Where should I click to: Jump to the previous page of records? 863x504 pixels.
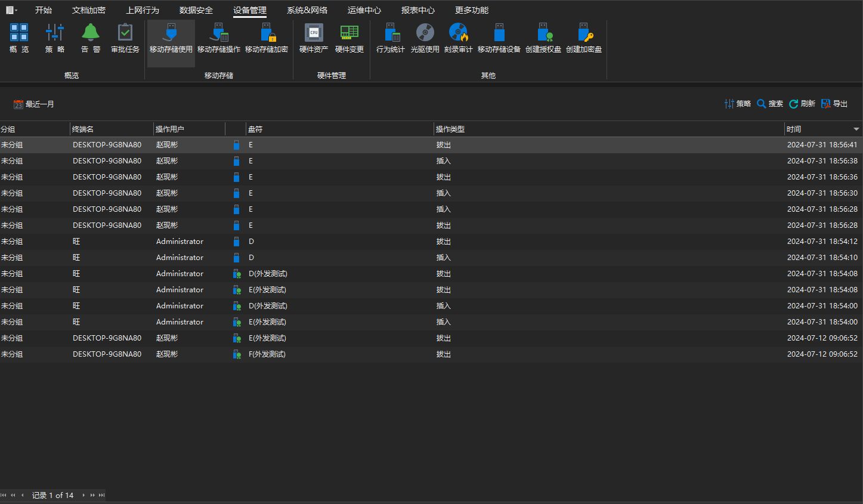pos(13,495)
